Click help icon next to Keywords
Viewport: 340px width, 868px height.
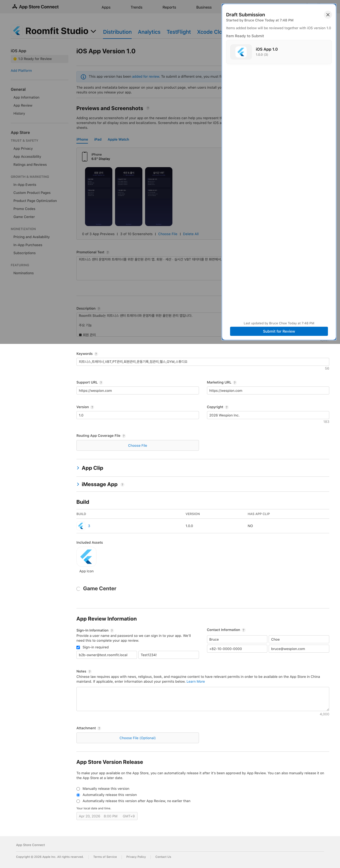[96, 354]
